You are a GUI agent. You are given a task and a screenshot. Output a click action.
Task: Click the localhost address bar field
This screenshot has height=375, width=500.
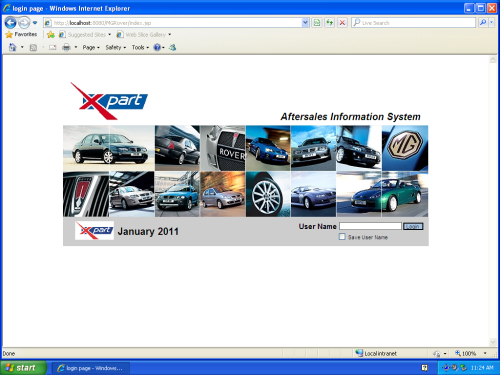click(172, 23)
